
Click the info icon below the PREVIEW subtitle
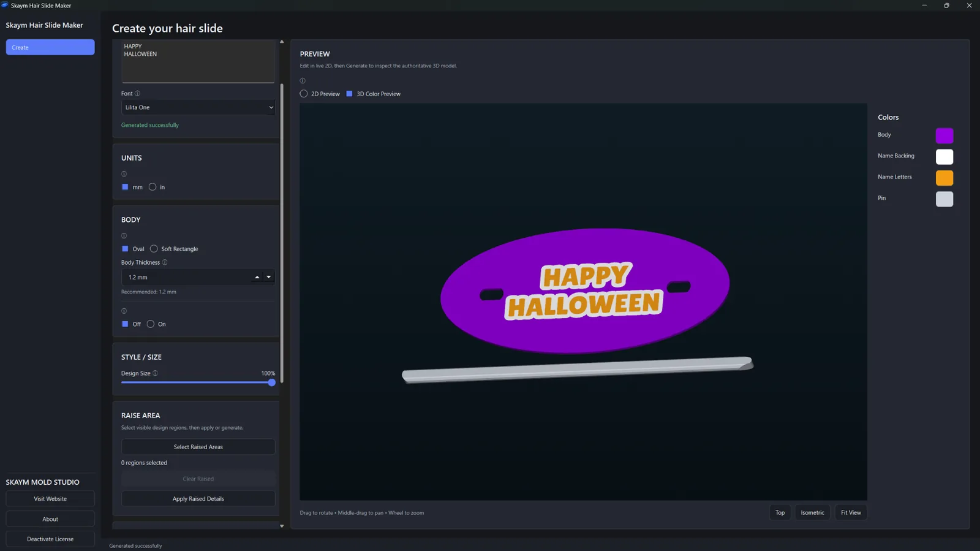pos(303,81)
